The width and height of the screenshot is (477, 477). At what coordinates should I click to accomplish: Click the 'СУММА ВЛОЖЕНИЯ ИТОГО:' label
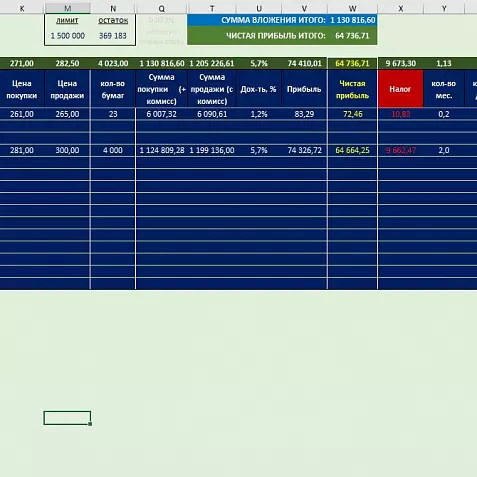(x=273, y=20)
